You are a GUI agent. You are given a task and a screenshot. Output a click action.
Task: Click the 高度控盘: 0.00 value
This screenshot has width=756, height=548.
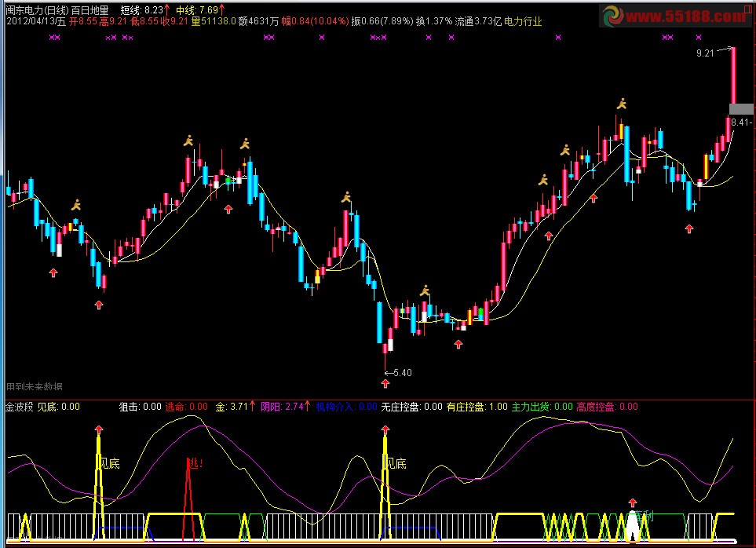pyautogui.click(x=607, y=407)
